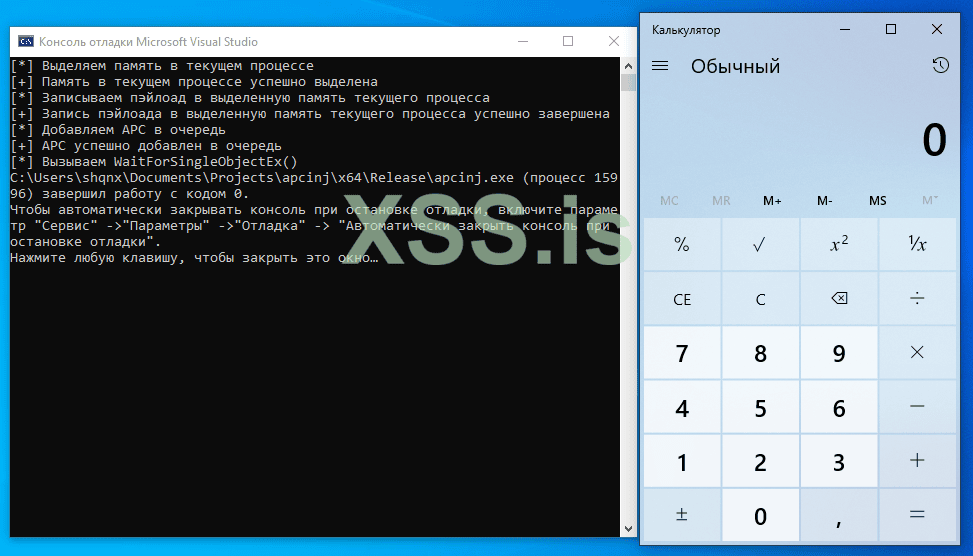Click the percent key on calculator
Viewport: 973px width, 556px height.
coord(682,244)
